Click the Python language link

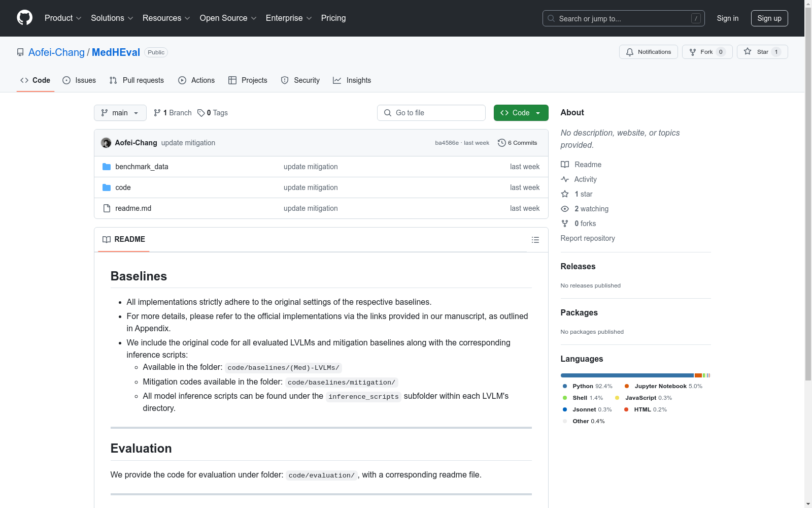(588, 386)
